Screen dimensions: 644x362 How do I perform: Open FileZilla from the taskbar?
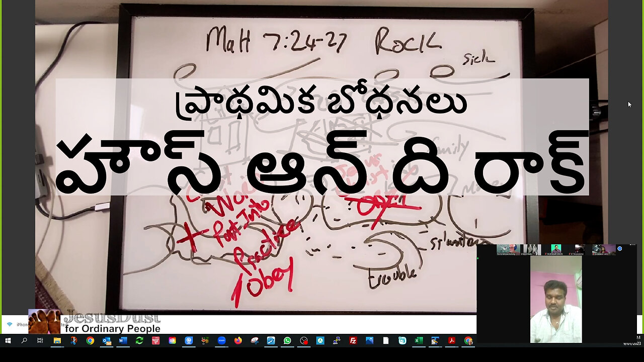tap(353, 340)
